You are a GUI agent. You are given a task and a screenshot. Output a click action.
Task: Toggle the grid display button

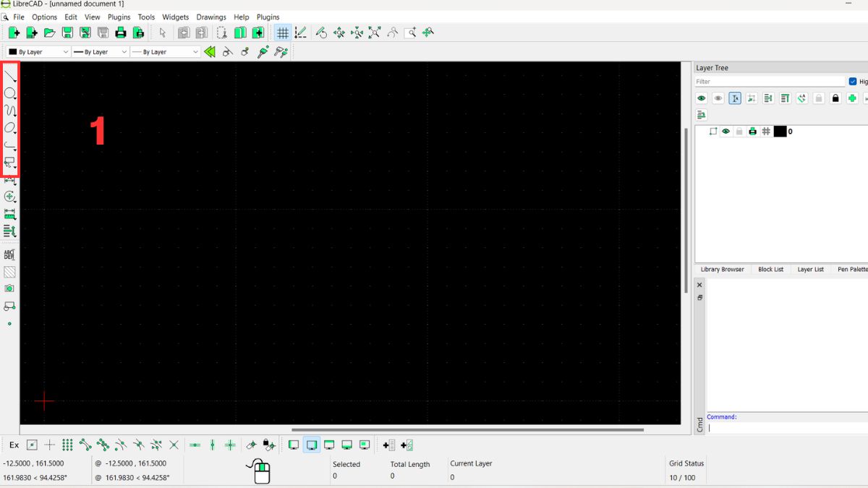[x=283, y=33]
